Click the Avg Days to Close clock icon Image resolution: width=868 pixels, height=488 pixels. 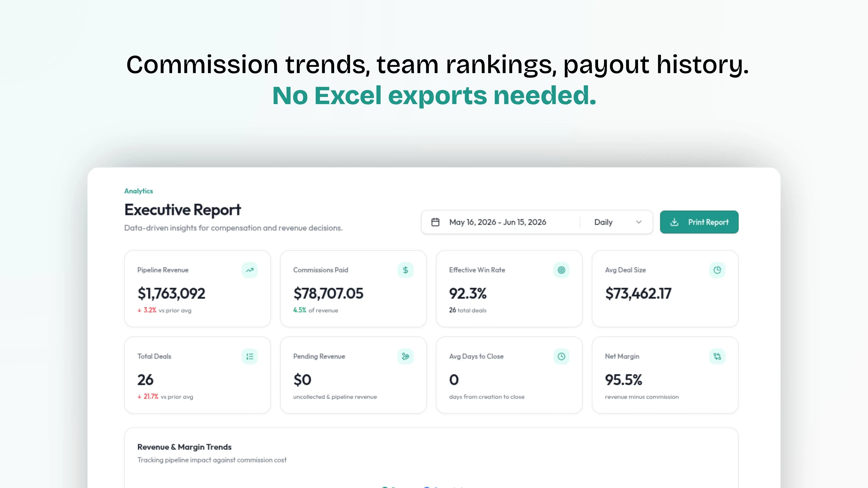pos(561,356)
